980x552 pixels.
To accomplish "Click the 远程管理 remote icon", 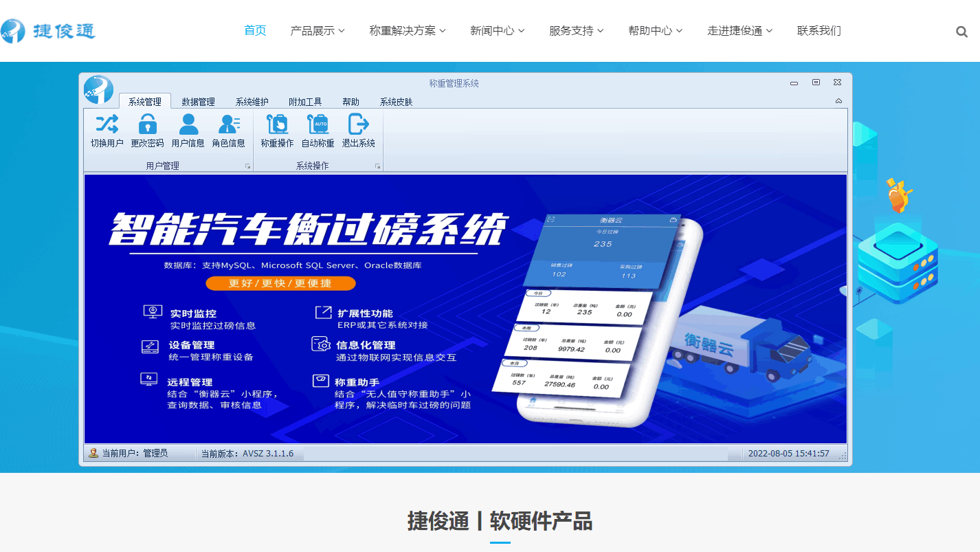I will point(148,379).
